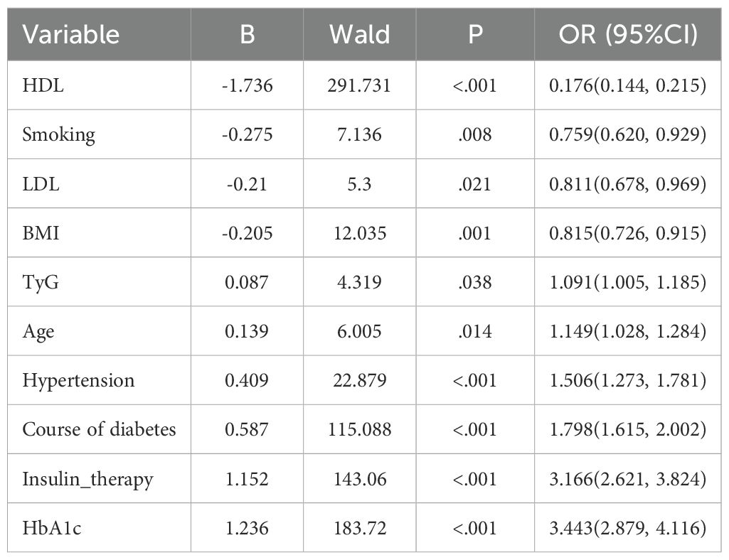Select the Hypertension row label
This screenshot has height=560, width=729.
coord(78,380)
